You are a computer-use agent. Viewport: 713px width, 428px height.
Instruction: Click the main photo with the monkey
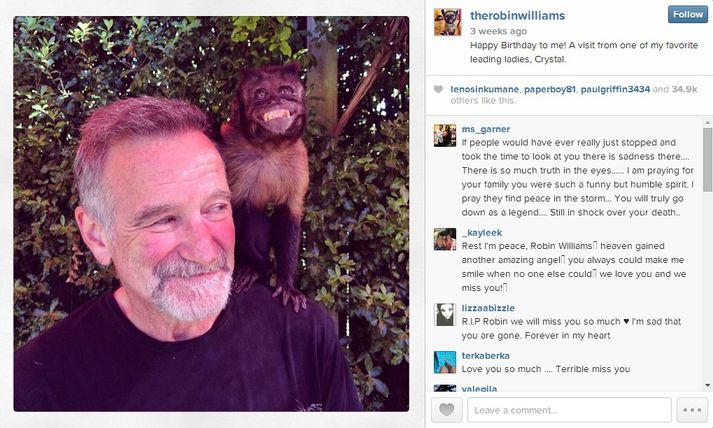(x=211, y=213)
